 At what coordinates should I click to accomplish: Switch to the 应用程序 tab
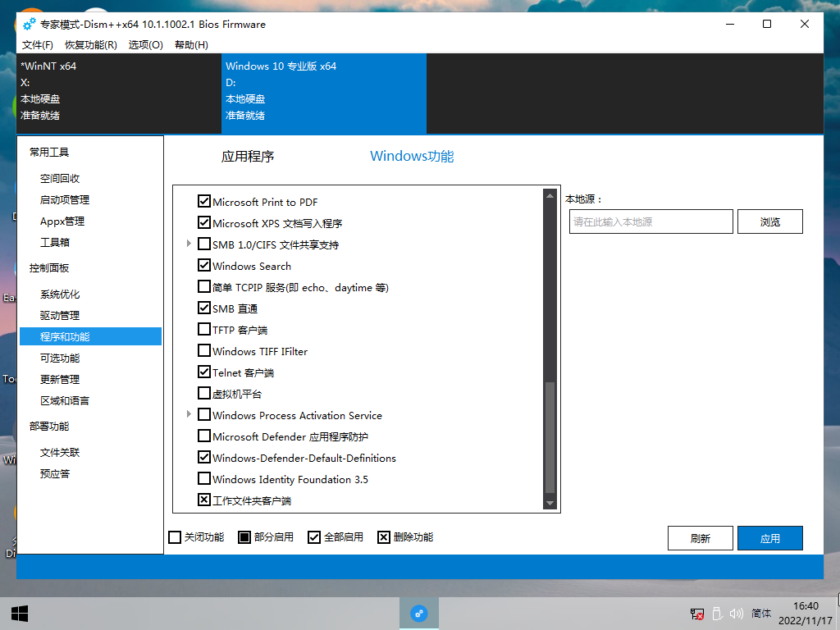point(248,157)
